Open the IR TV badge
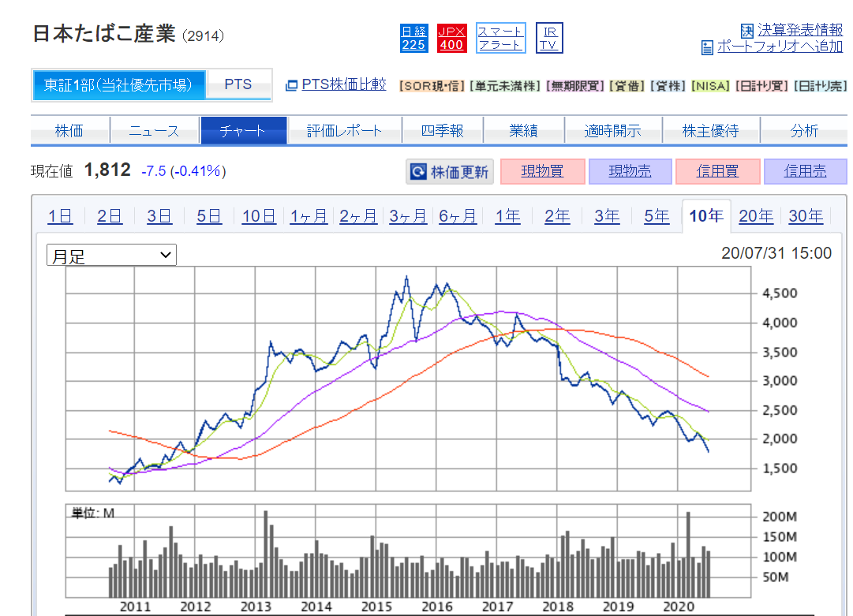This screenshot has width=853, height=616. click(549, 38)
